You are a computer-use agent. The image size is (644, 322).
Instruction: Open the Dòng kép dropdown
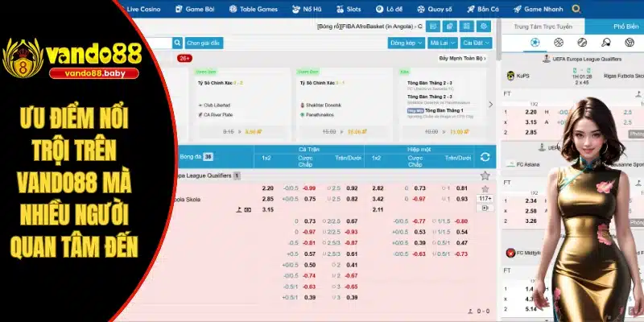pyautogui.click(x=407, y=43)
